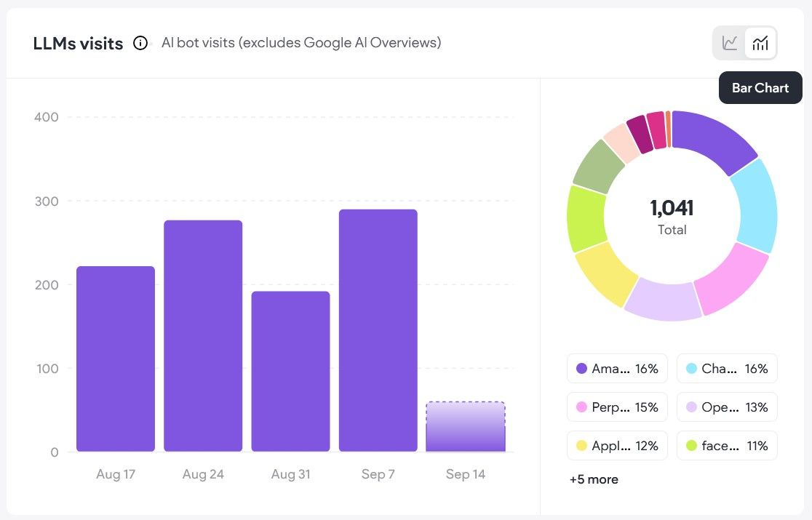
Task: Select the bar chart view icon
Action: point(760,43)
